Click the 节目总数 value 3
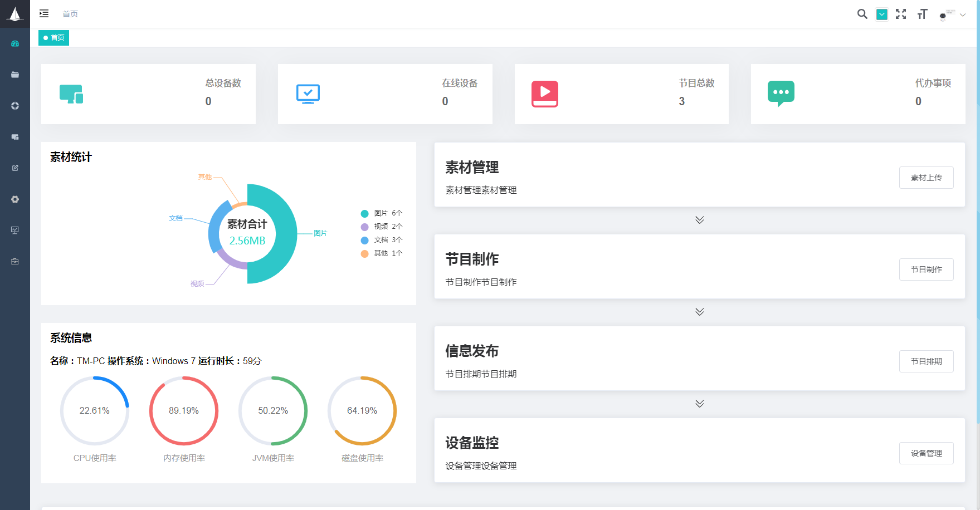980x510 pixels. (x=682, y=101)
